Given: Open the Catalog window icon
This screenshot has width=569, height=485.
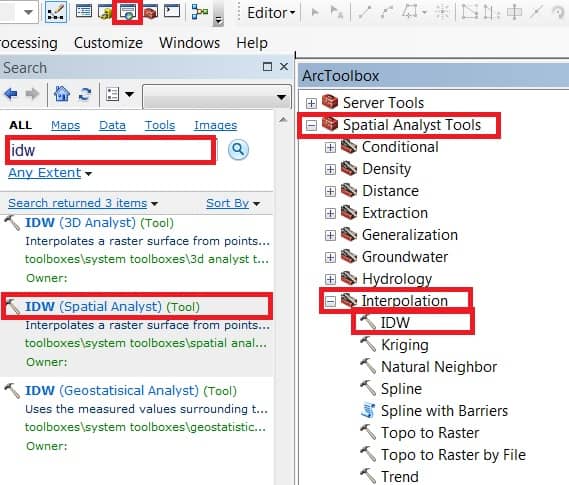Looking at the screenshot, I should pyautogui.click(x=105, y=12).
